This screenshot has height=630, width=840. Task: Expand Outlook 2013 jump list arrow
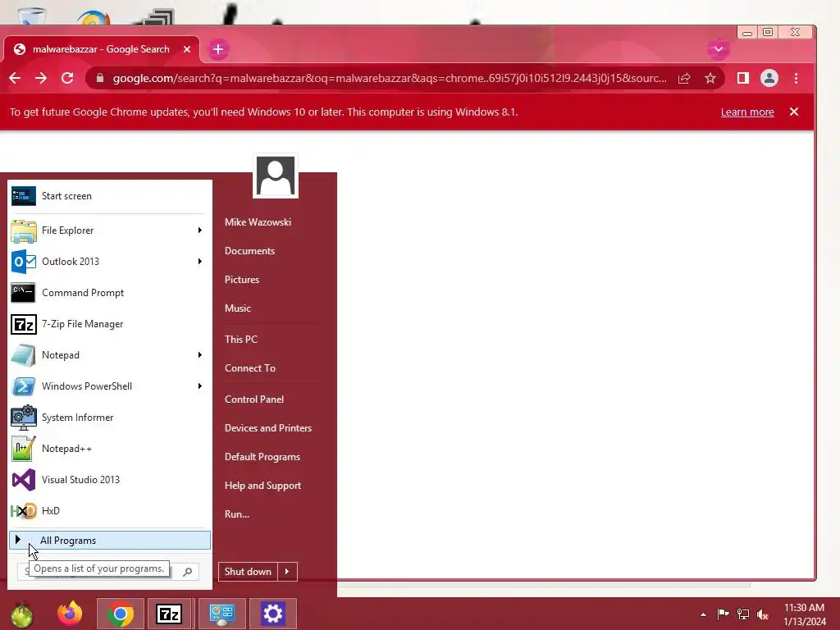click(x=200, y=262)
